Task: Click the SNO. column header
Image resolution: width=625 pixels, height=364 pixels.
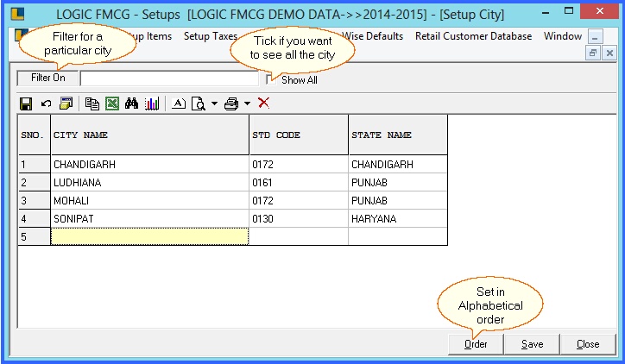Action: click(x=35, y=135)
